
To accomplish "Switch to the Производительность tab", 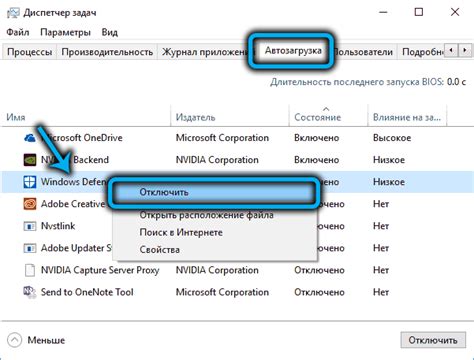I will point(107,52).
